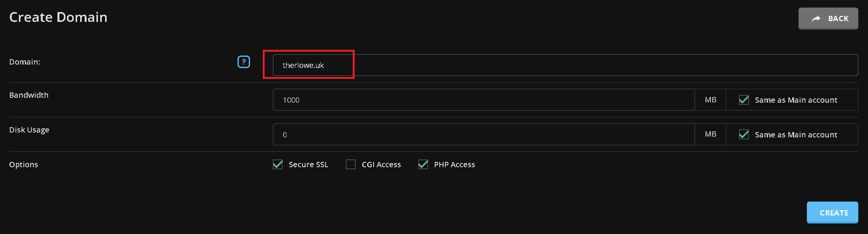Click the CGI Access label text
The width and height of the screenshot is (868, 234).
click(381, 165)
